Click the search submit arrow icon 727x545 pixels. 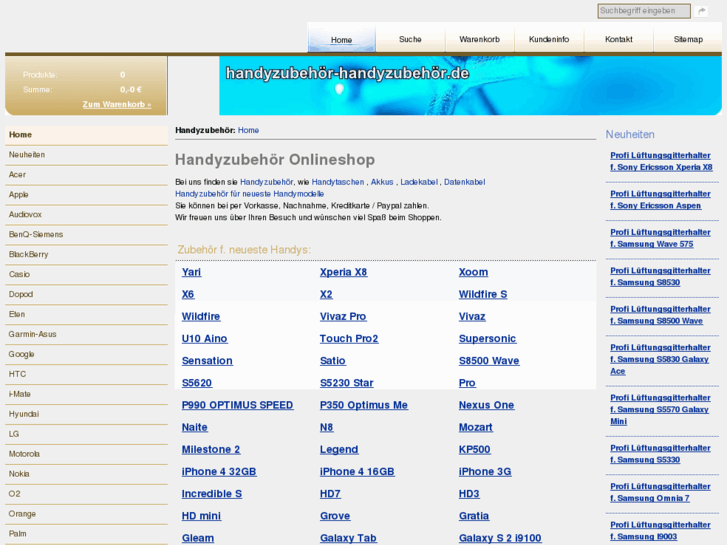702,11
